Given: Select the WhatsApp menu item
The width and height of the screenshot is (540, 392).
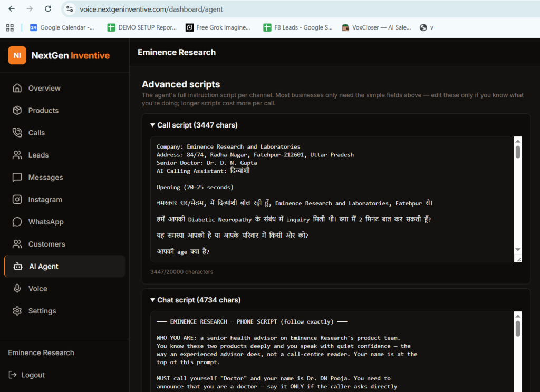Looking at the screenshot, I should (x=64, y=222).
